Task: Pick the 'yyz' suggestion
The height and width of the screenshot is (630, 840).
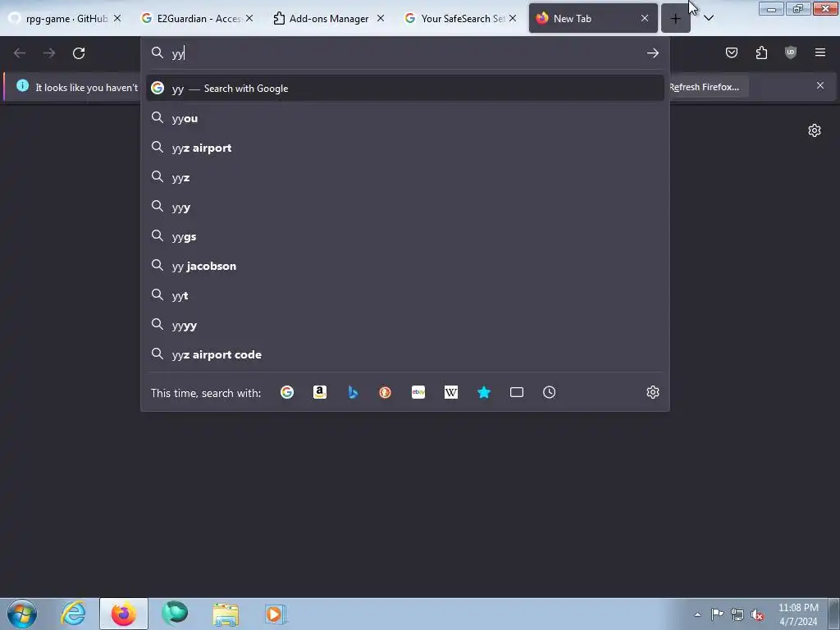Action: pos(405,177)
